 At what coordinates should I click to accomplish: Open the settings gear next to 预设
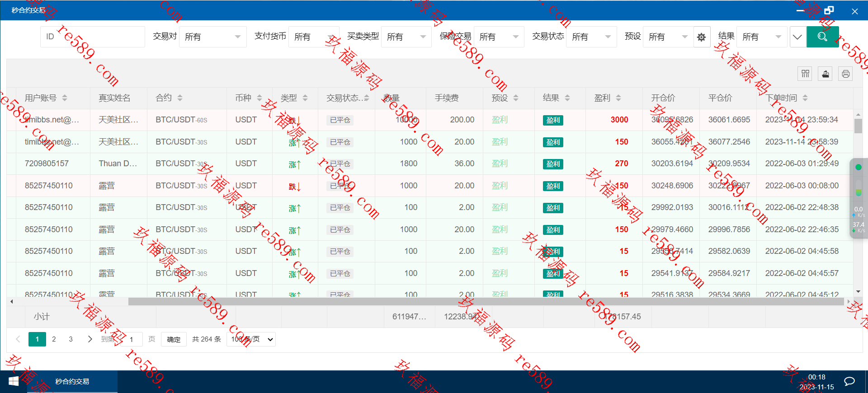[x=701, y=37]
